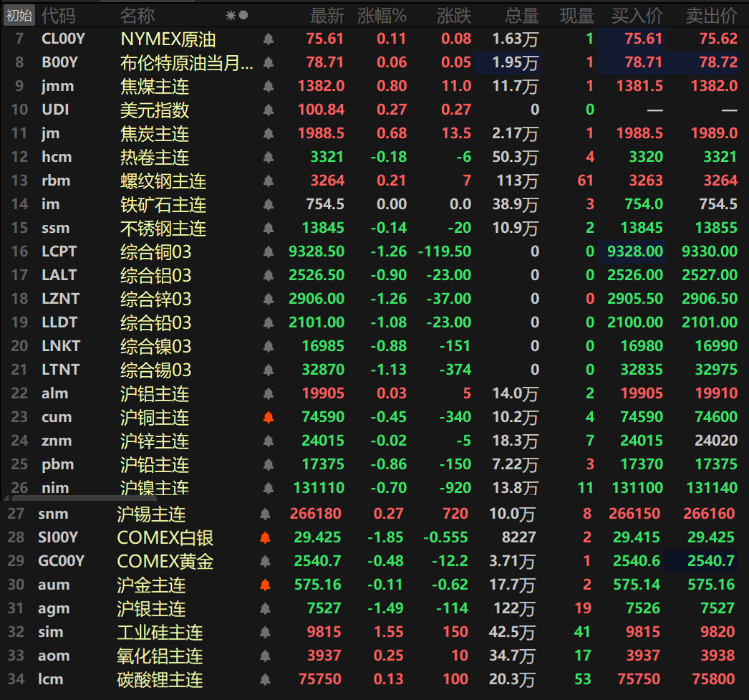Click the bell icon on 工业硅主连 row
This screenshot has width=749, height=700.
[265, 632]
